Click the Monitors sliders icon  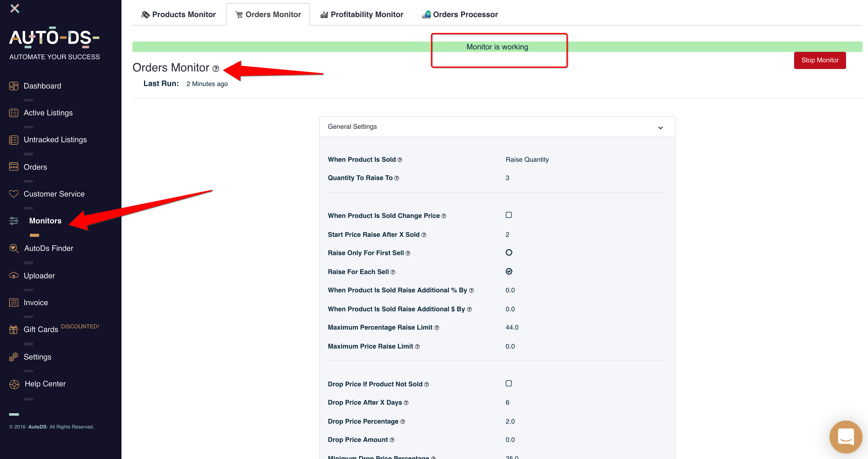[14, 221]
